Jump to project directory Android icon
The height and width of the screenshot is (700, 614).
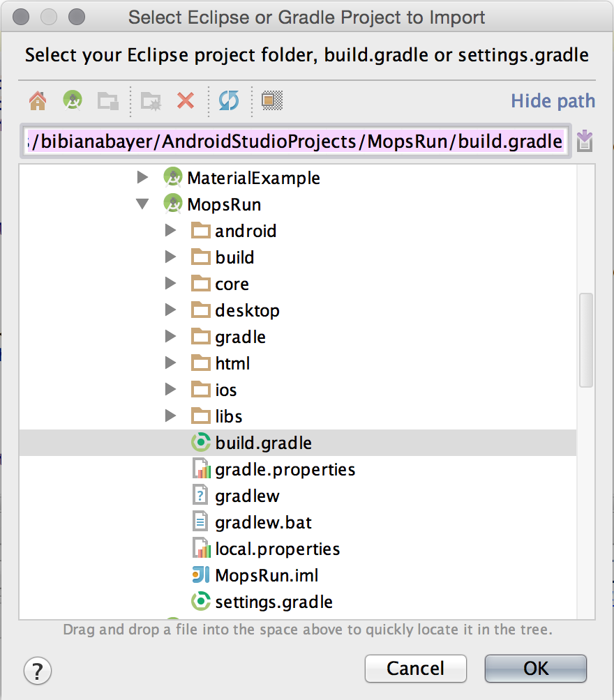[x=73, y=100]
